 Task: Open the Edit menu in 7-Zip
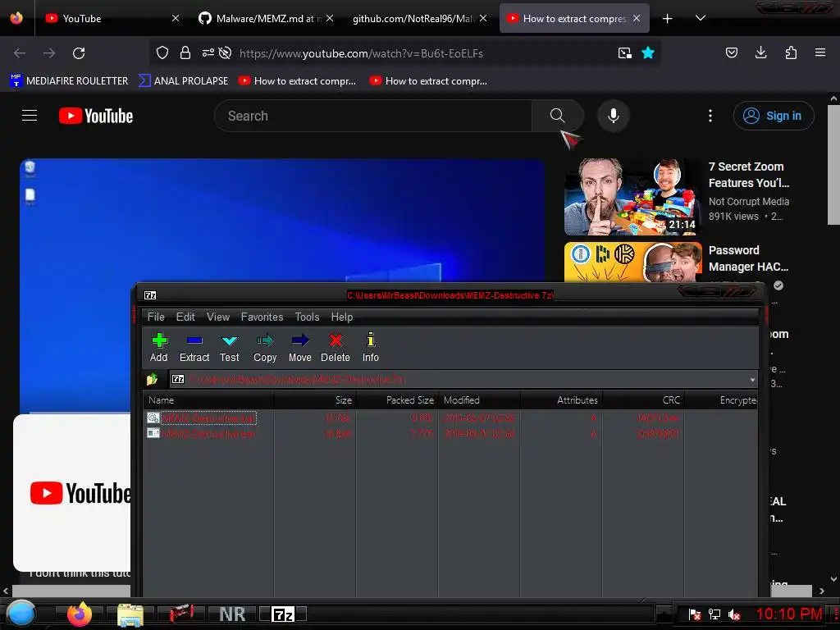tap(185, 317)
